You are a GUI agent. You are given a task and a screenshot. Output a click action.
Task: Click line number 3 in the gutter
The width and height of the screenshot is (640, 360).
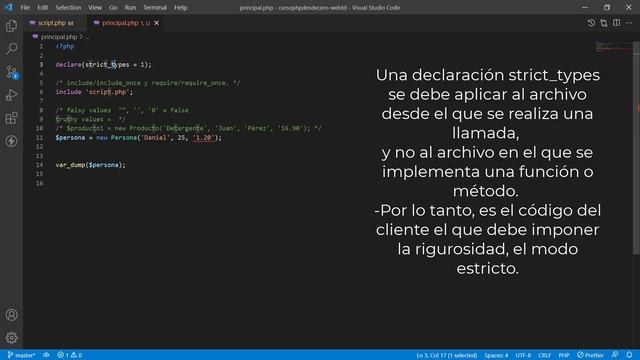(41, 64)
